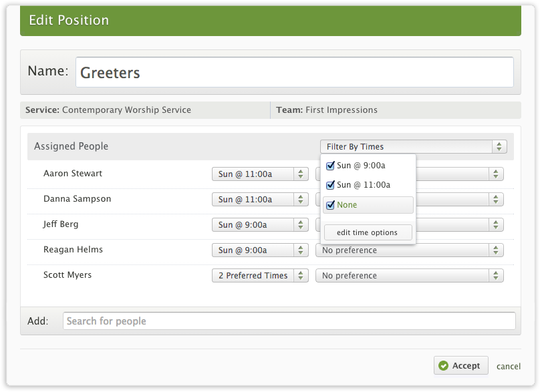
Task: Uncheck the Sun @ 9:00a filter checkbox
Action: coord(330,166)
